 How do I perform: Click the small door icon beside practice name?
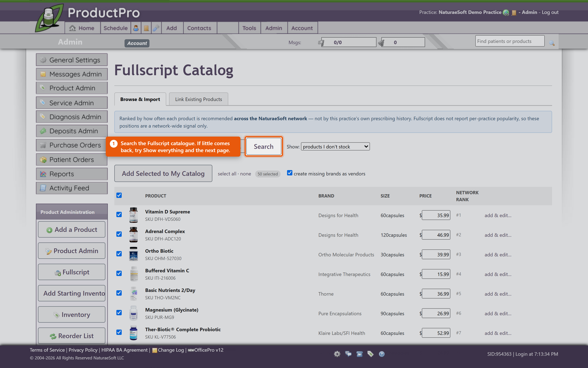tap(514, 13)
